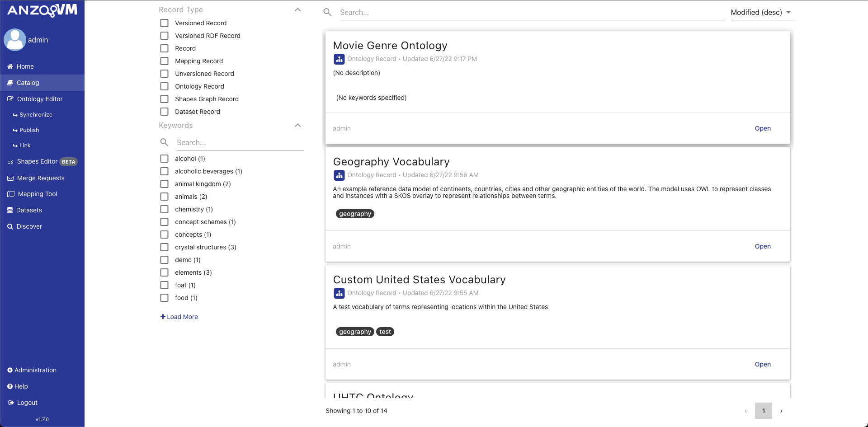Collapse the Record Type filter section
868x427 pixels.
click(297, 9)
